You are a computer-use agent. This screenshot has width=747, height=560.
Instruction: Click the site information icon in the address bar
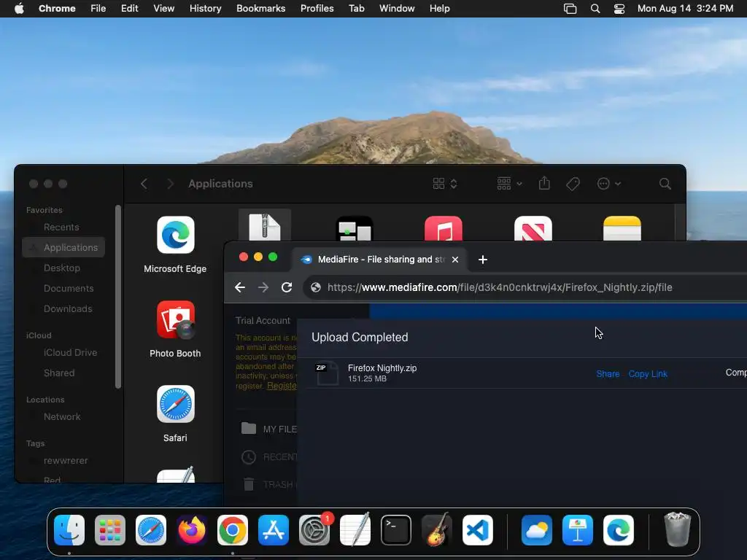pyautogui.click(x=315, y=287)
